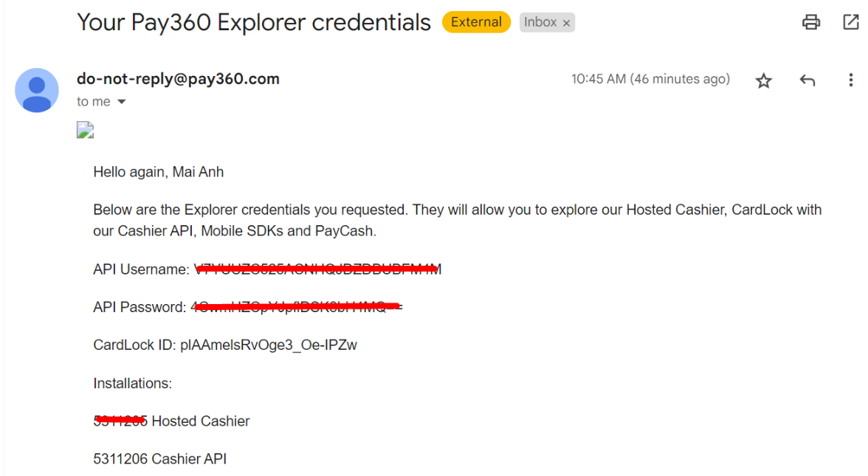Click the redacted API Username value
This screenshot has width=868, height=476.
pos(317,269)
